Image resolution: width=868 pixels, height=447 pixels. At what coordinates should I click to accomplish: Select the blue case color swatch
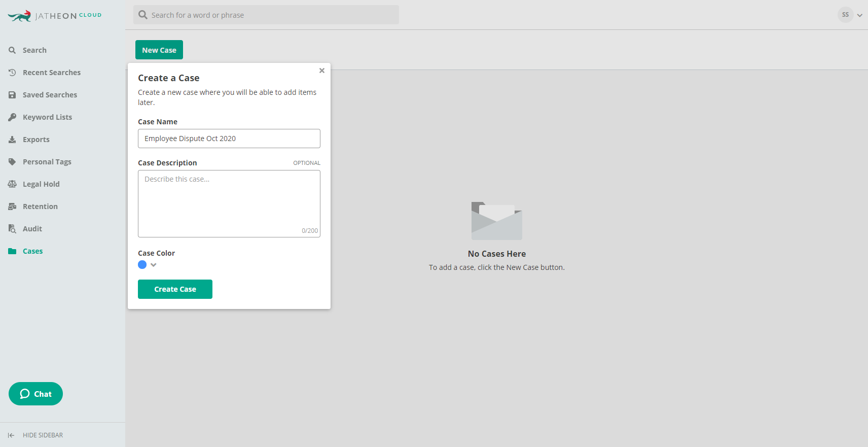[x=142, y=265]
